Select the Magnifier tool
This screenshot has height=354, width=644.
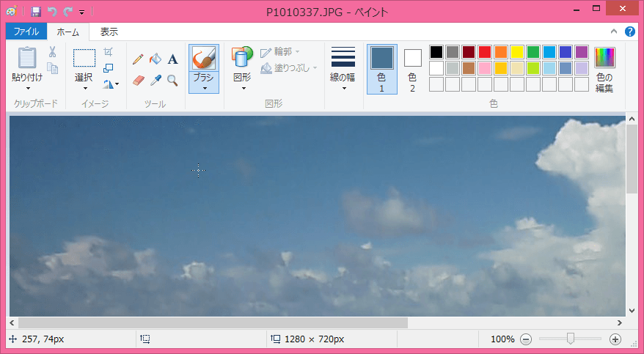click(x=173, y=81)
